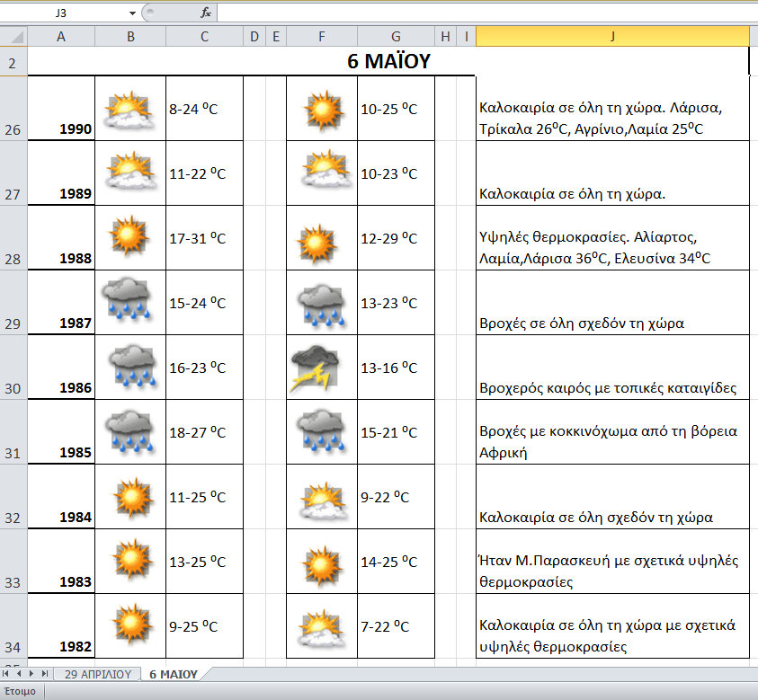Click the previous sheet navigation arrow

20,673
